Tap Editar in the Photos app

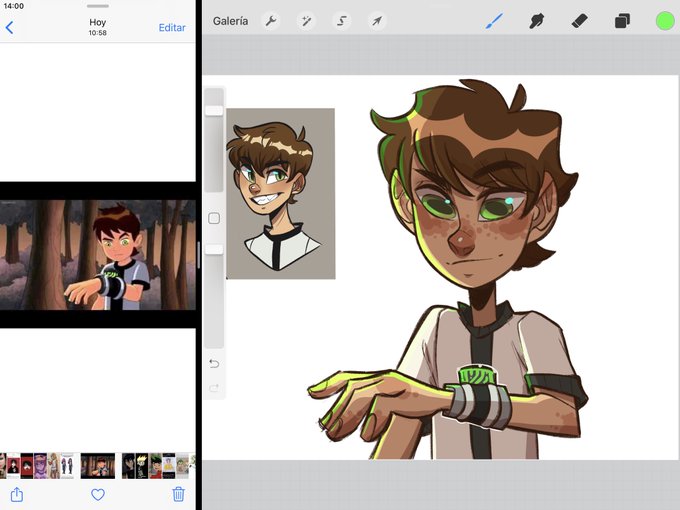(172, 28)
